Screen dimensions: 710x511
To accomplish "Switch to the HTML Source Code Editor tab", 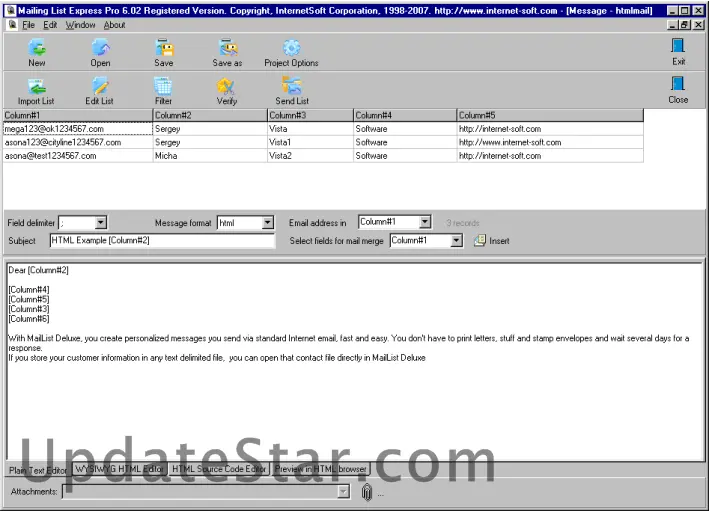I will pyautogui.click(x=219, y=469).
